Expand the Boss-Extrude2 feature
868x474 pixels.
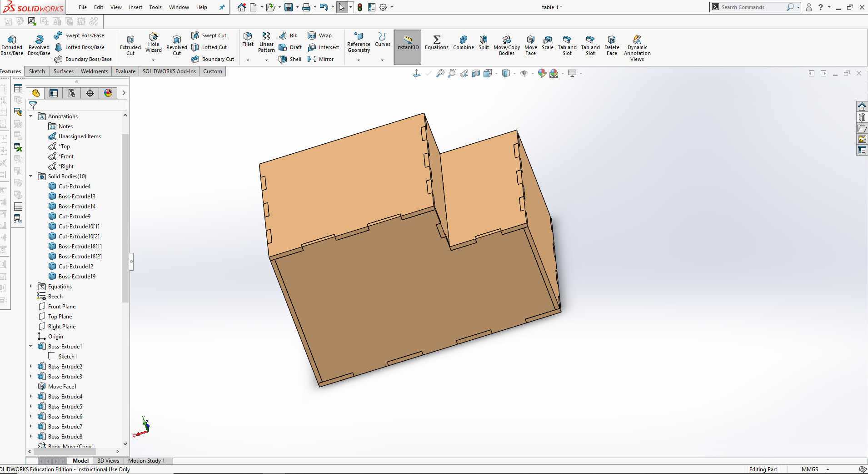point(31,366)
